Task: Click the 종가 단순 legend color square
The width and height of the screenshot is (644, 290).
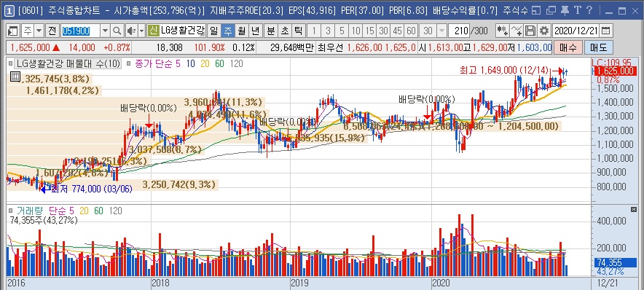Action: pos(128,63)
